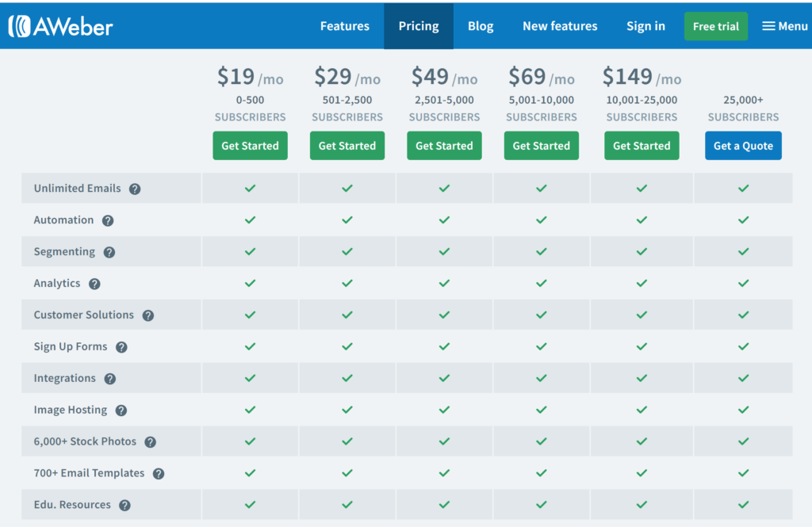The width and height of the screenshot is (812, 527).
Task: Show help for Analytics
Action: click(94, 284)
